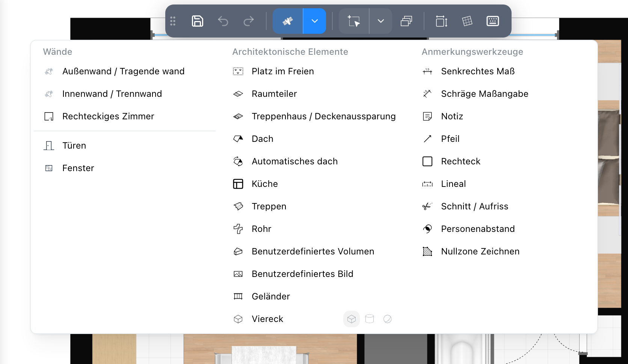Choose the sphere shape next to Viereck
This screenshot has width=628, height=364.
[388, 319]
